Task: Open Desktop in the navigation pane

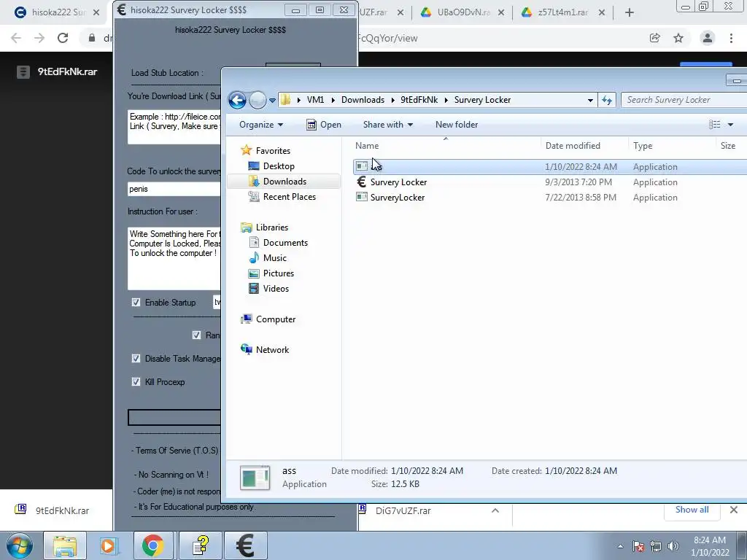Action: [x=279, y=166]
